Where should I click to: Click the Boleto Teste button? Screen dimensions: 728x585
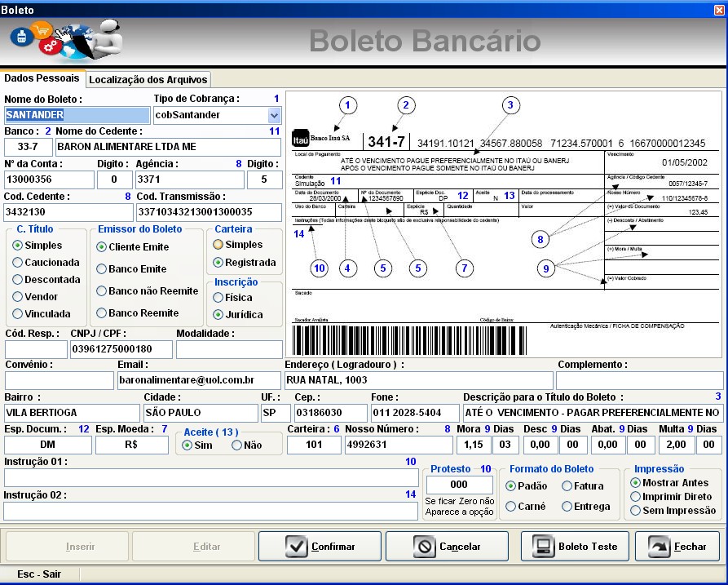point(575,547)
